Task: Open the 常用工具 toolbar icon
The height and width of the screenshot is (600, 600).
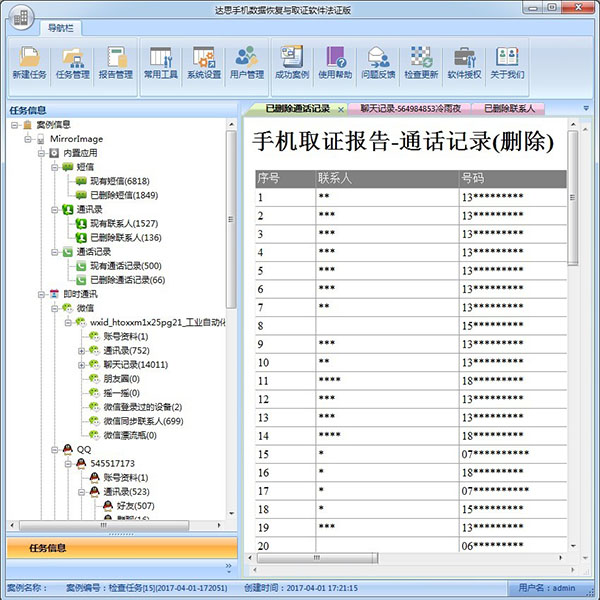Action: click(x=160, y=61)
